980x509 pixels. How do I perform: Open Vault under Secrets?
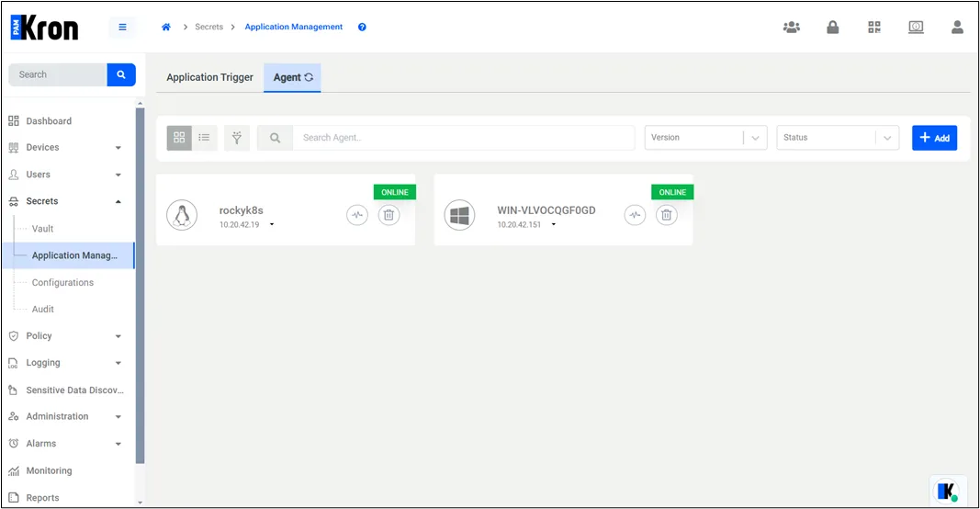point(42,229)
